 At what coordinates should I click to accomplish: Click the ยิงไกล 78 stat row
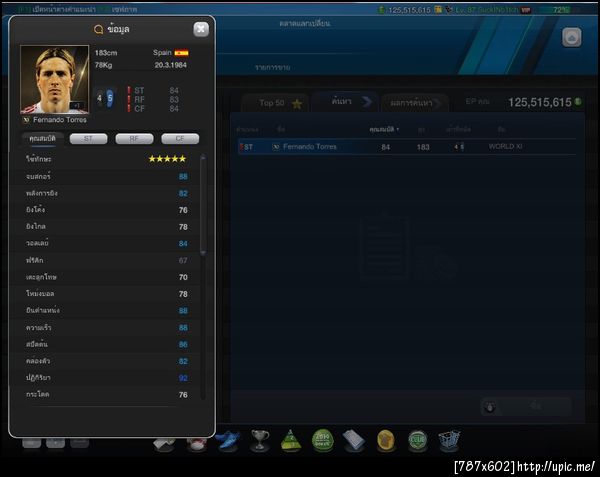106,227
